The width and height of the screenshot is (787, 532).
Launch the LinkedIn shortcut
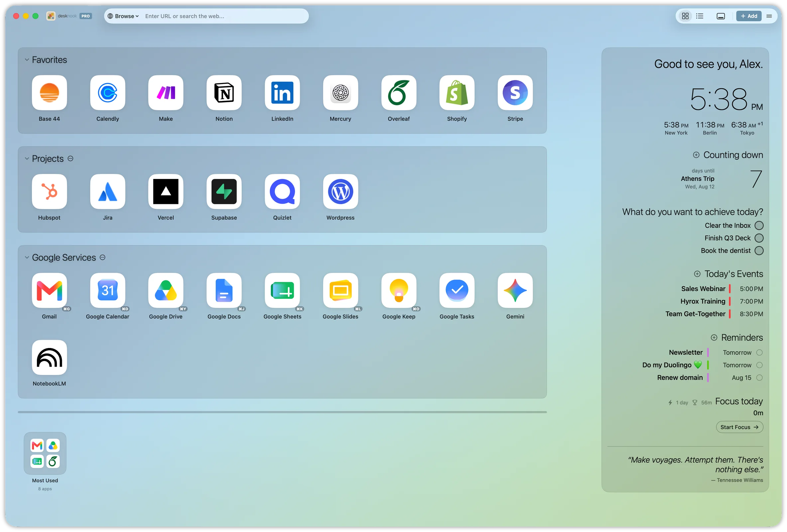coord(282,92)
